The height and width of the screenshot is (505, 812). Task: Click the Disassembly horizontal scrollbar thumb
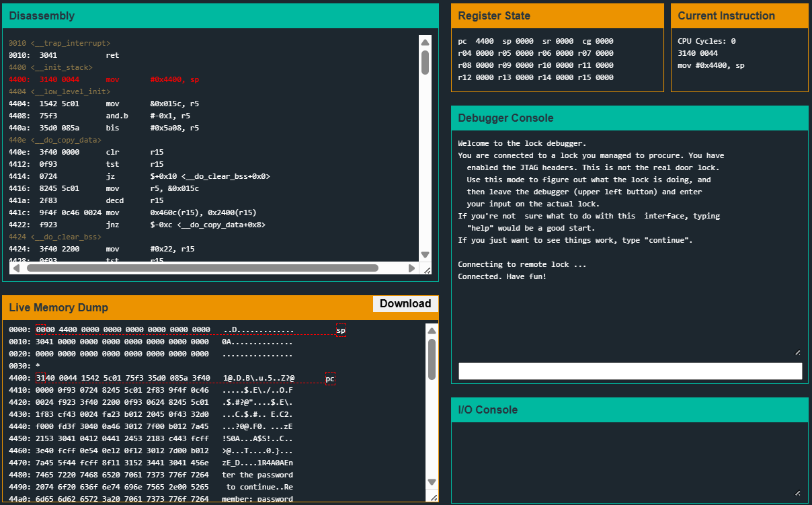pyautogui.click(x=202, y=268)
